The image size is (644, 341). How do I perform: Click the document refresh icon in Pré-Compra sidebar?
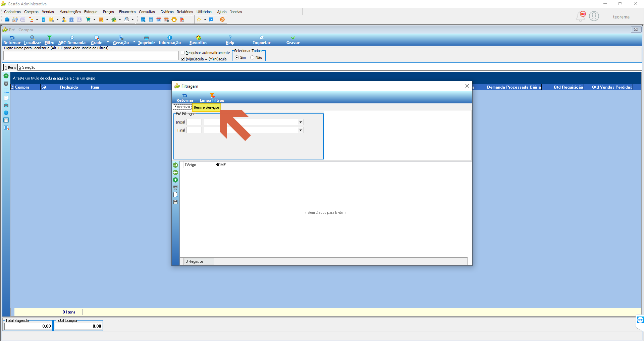coord(6,98)
